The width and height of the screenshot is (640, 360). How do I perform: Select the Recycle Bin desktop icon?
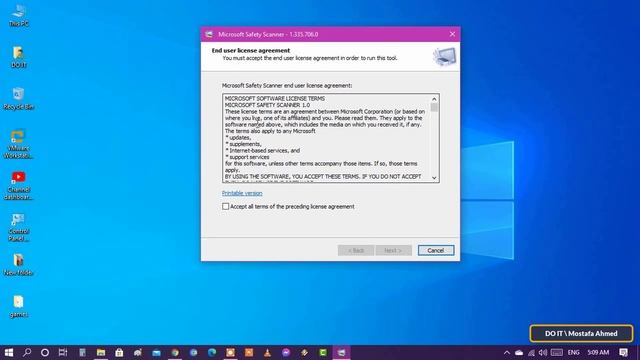[18, 99]
